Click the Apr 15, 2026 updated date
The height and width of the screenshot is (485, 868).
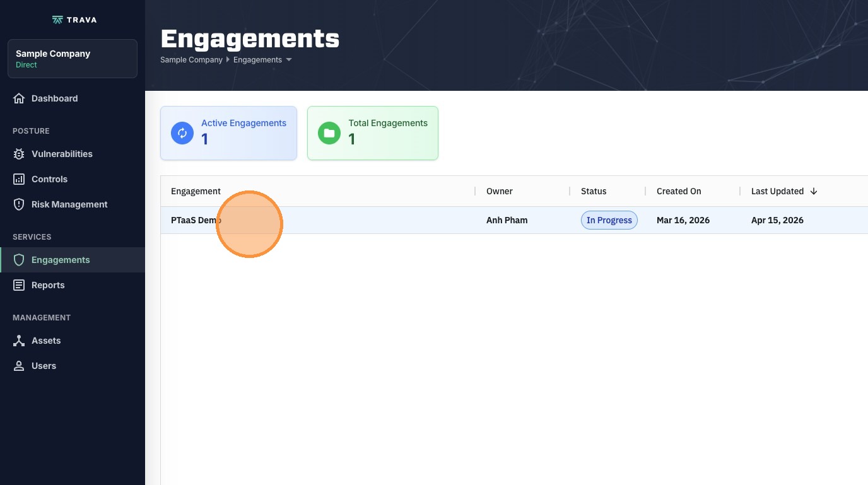click(777, 220)
